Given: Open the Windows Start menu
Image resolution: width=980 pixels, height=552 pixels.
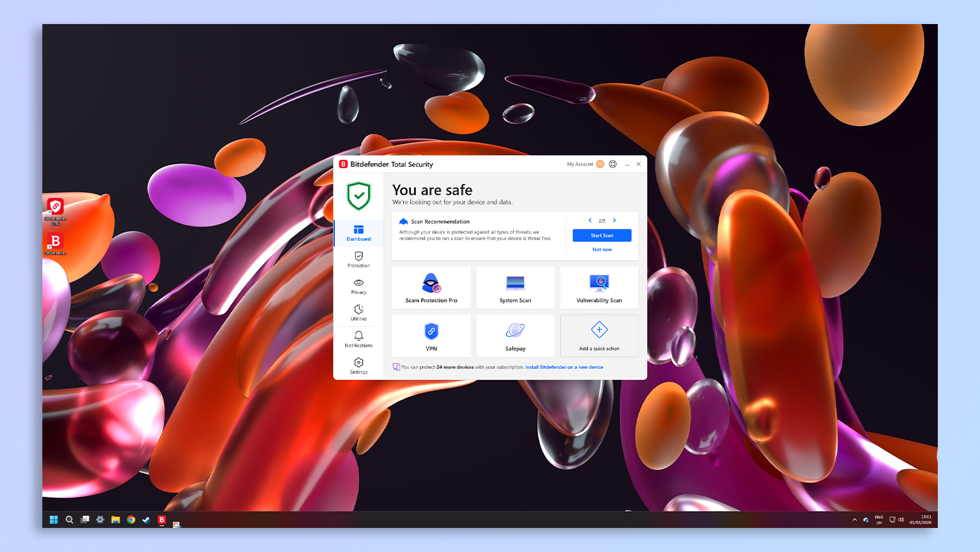Looking at the screenshot, I should [54, 520].
